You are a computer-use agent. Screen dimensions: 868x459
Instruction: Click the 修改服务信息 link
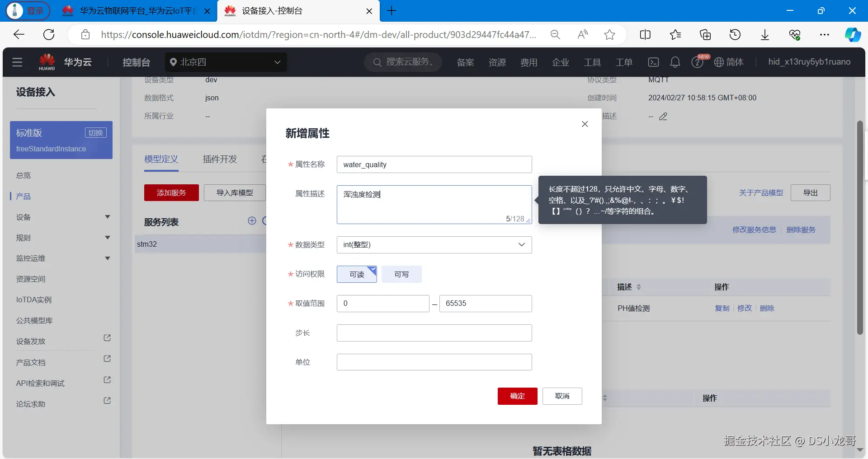point(755,229)
